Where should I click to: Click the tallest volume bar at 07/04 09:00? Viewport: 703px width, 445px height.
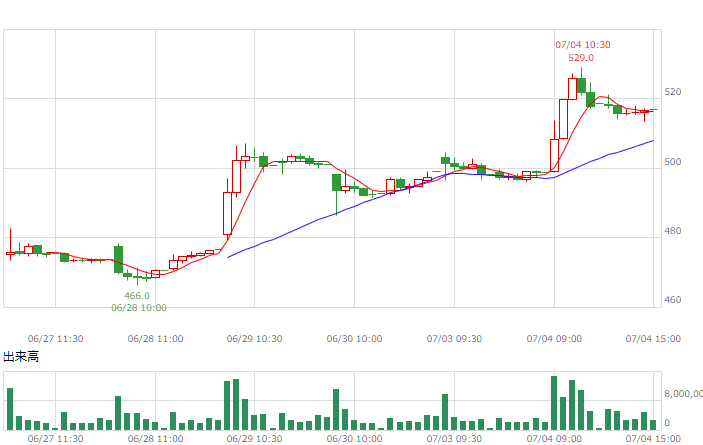554,403
